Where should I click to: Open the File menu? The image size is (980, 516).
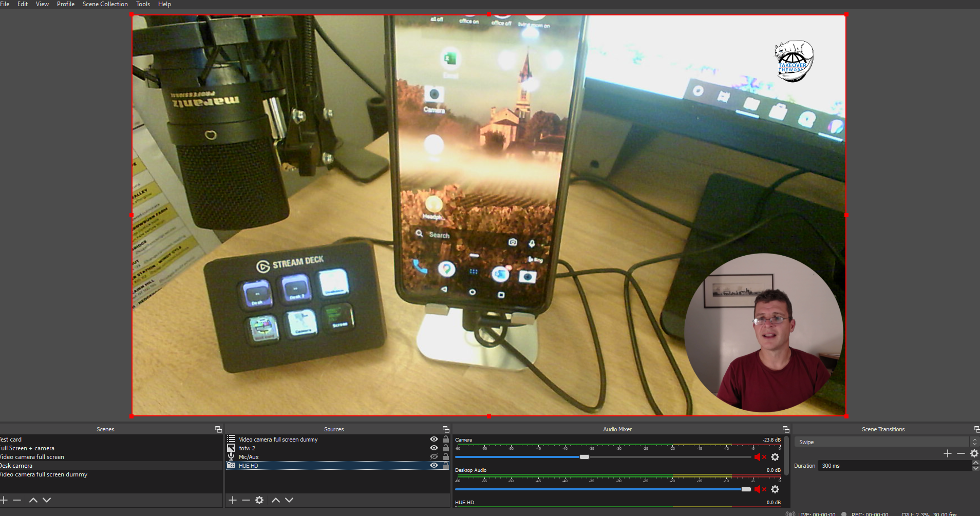coord(5,4)
